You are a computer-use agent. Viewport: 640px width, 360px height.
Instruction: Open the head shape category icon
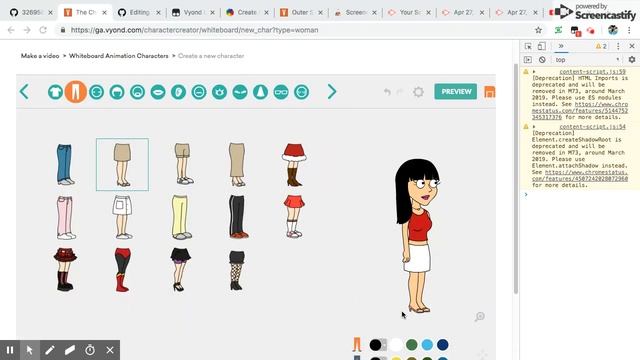[96, 92]
